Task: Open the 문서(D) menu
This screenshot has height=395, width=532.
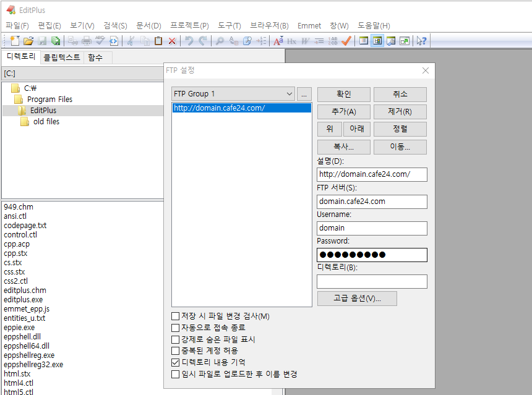Action: click(x=148, y=25)
